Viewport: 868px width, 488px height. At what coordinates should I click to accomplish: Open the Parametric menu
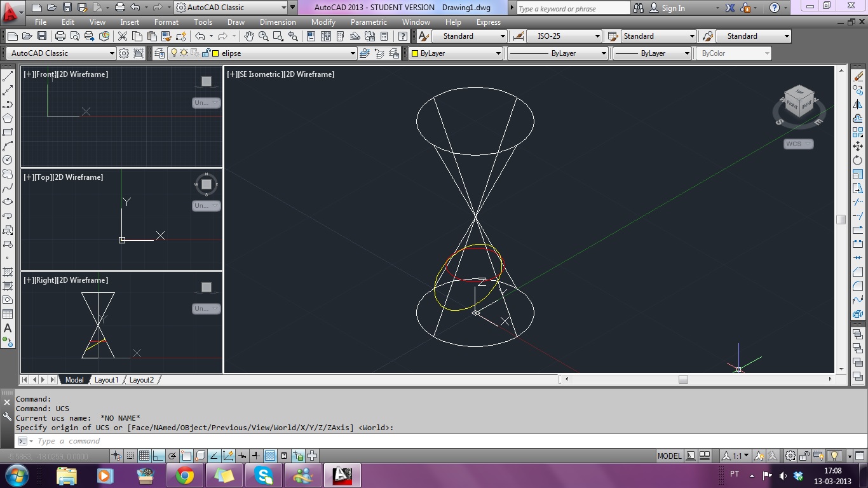(369, 22)
